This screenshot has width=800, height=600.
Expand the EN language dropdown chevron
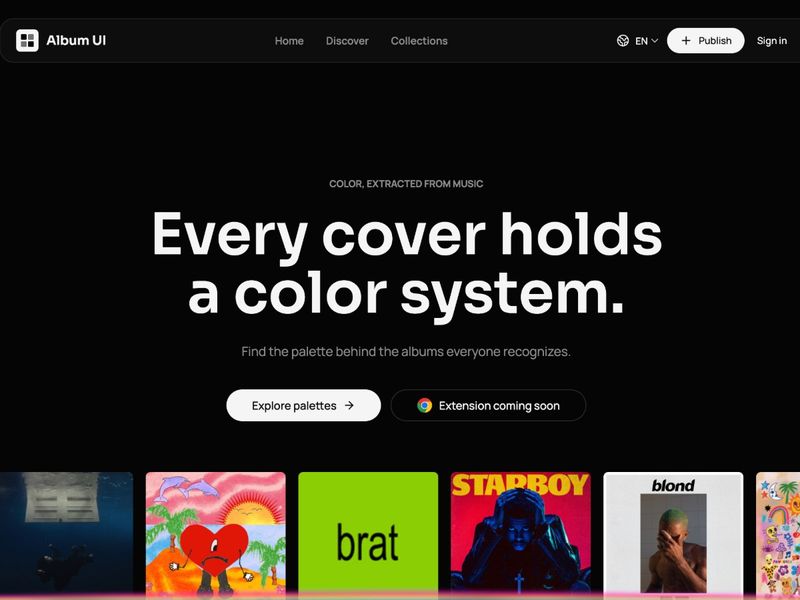(x=655, y=41)
